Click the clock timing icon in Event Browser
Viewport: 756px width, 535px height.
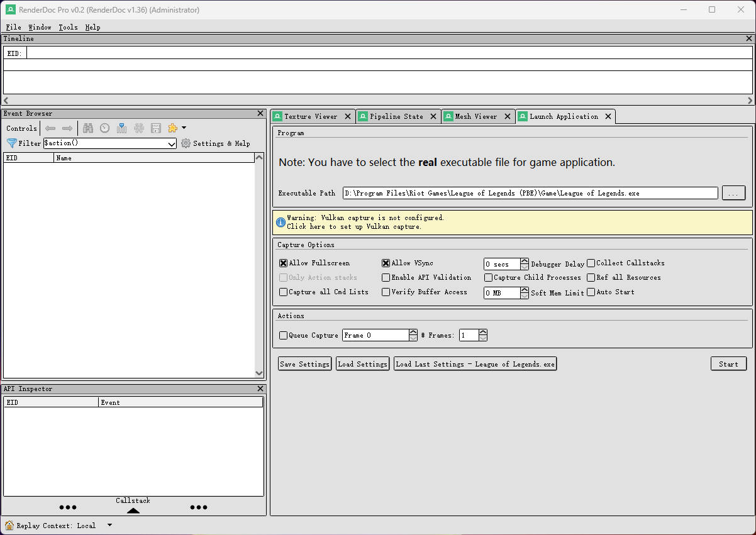(105, 128)
